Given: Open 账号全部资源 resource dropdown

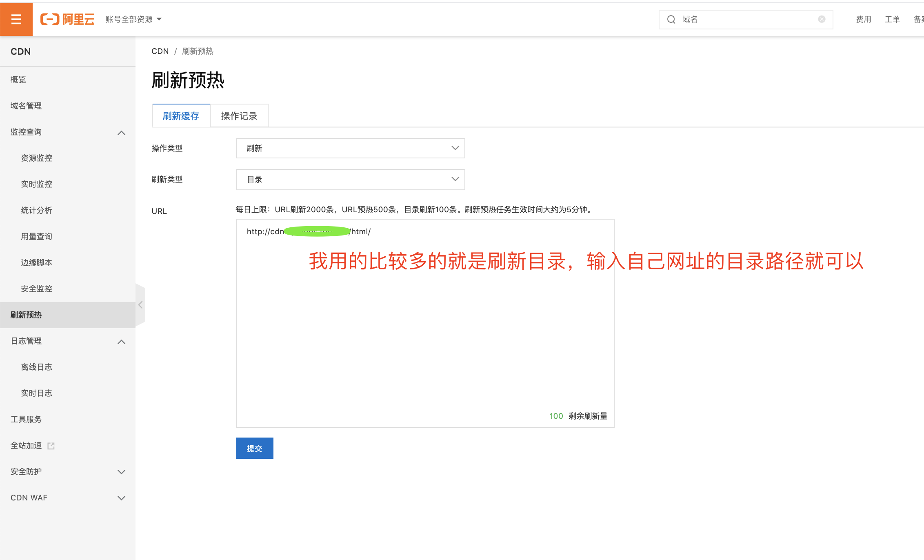Looking at the screenshot, I should 133,19.
